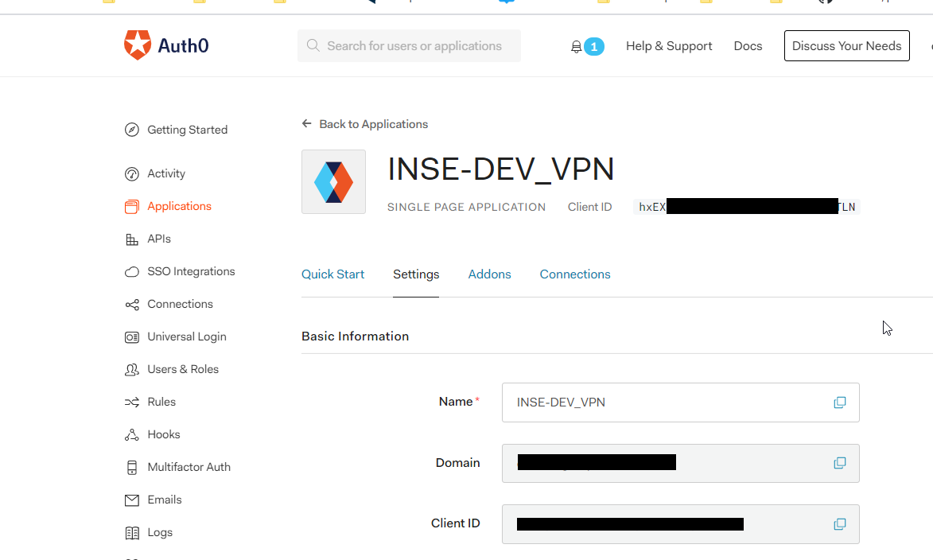
Task: Click the Discuss Your Needs button
Action: pyautogui.click(x=846, y=46)
